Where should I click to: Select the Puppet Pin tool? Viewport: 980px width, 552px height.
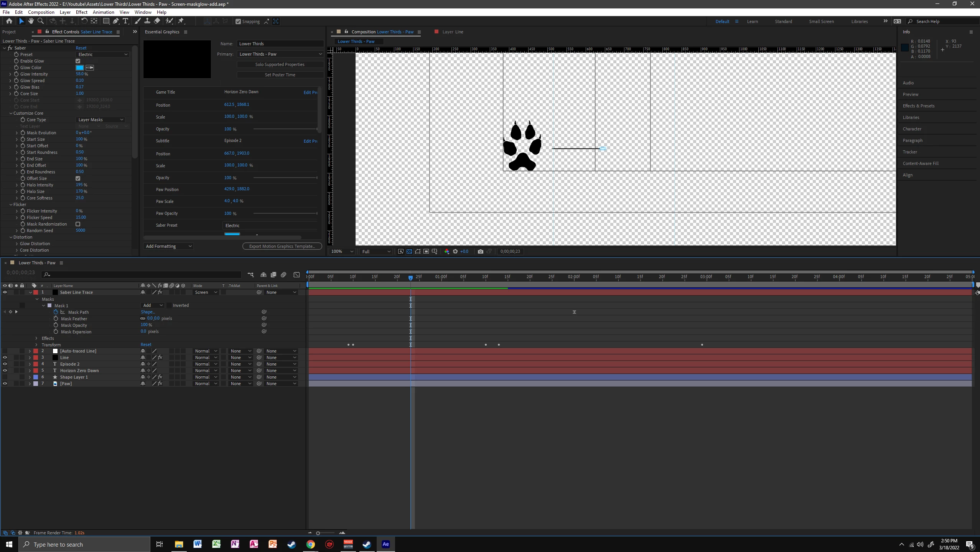tap(181, 21)
